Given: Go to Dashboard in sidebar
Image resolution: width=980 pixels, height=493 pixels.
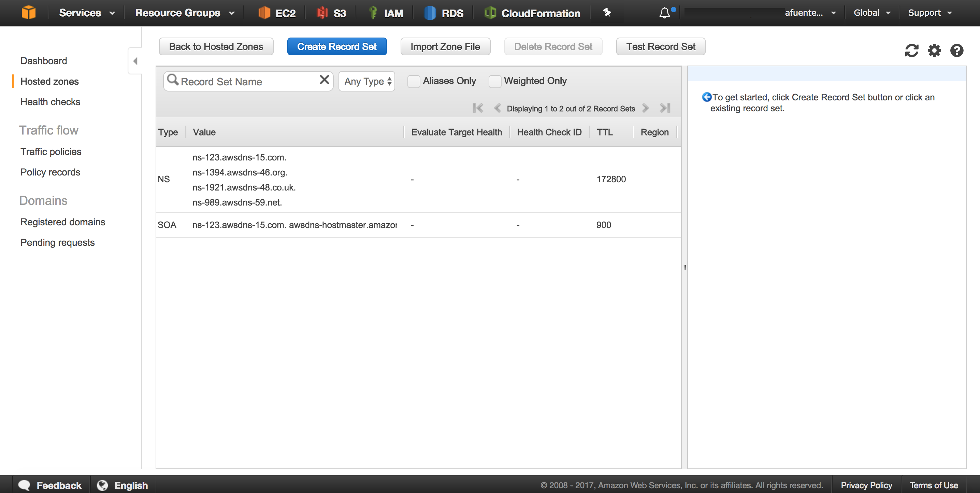Looking at the screenshot, I should (x=44, y=61).
